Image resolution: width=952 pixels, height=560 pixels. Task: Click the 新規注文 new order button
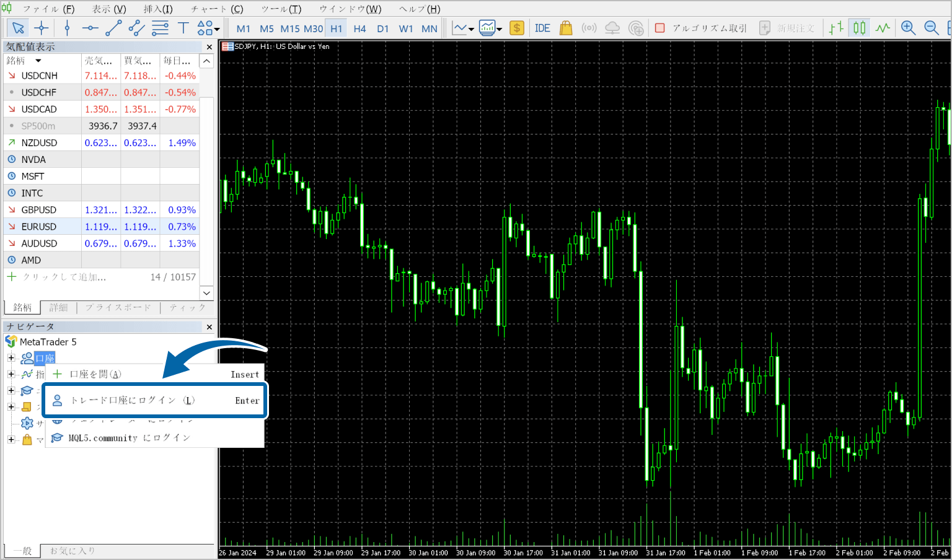click(787, 28)
